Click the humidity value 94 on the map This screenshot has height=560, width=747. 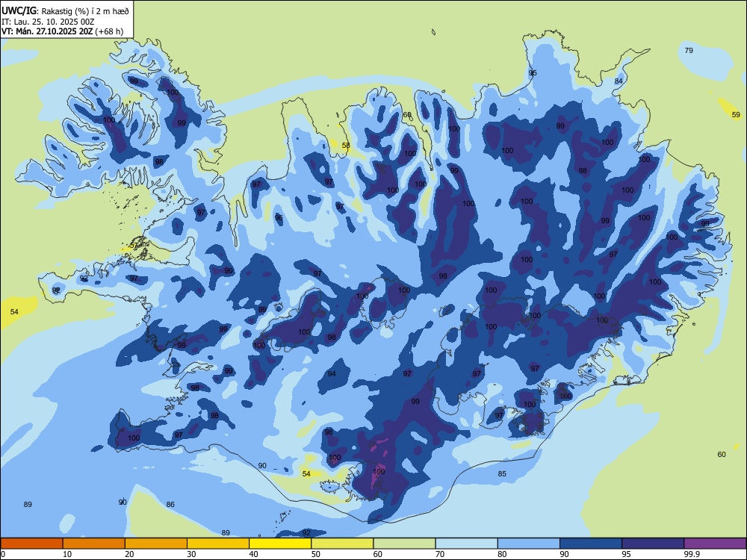[x=332, y=374]
